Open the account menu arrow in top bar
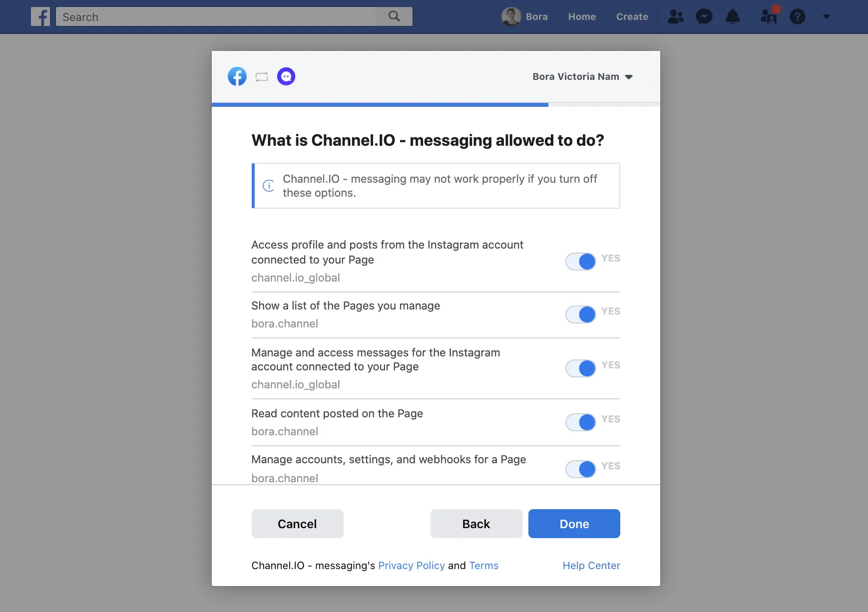868x612 pixels. click(827, 16)
